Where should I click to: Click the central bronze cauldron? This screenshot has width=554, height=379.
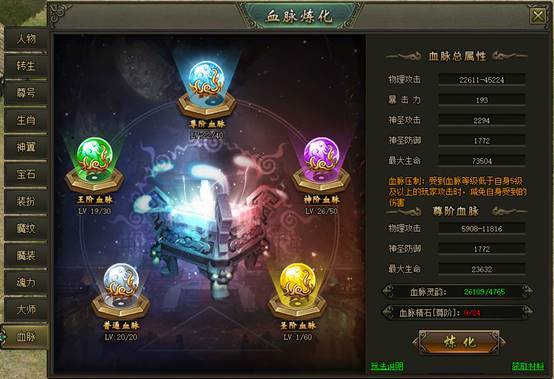pos(208,226)
